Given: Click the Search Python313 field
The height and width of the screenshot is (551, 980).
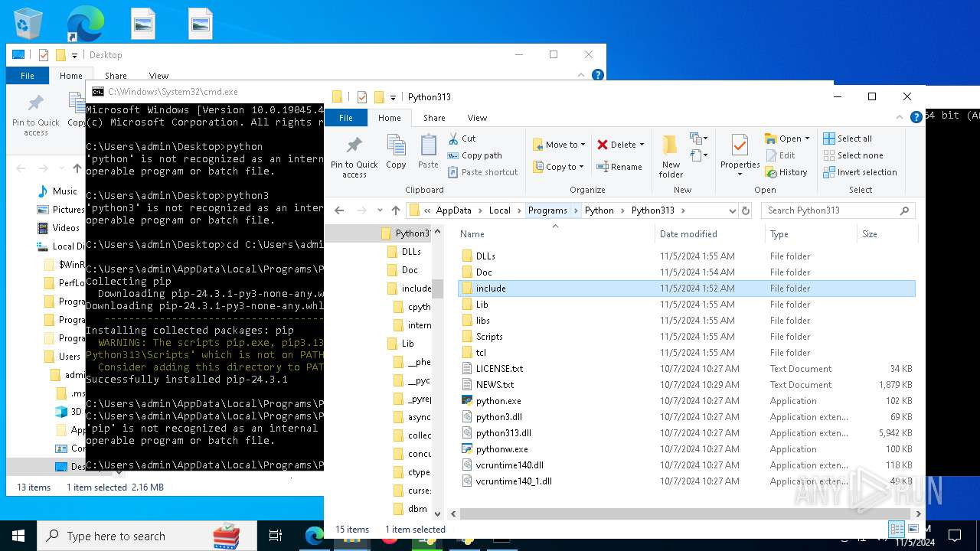Looking at the screenshot, I should pos(838,210).
